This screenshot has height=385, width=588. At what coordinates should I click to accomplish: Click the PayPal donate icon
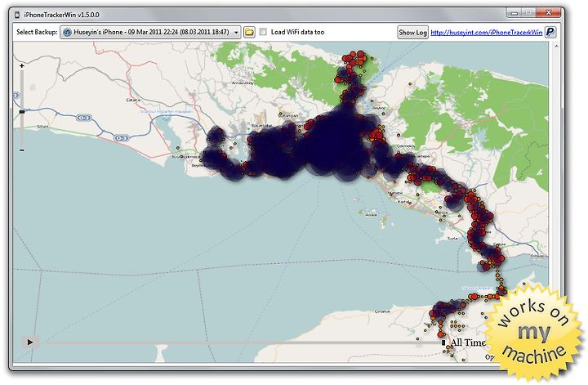pos(550,32)
